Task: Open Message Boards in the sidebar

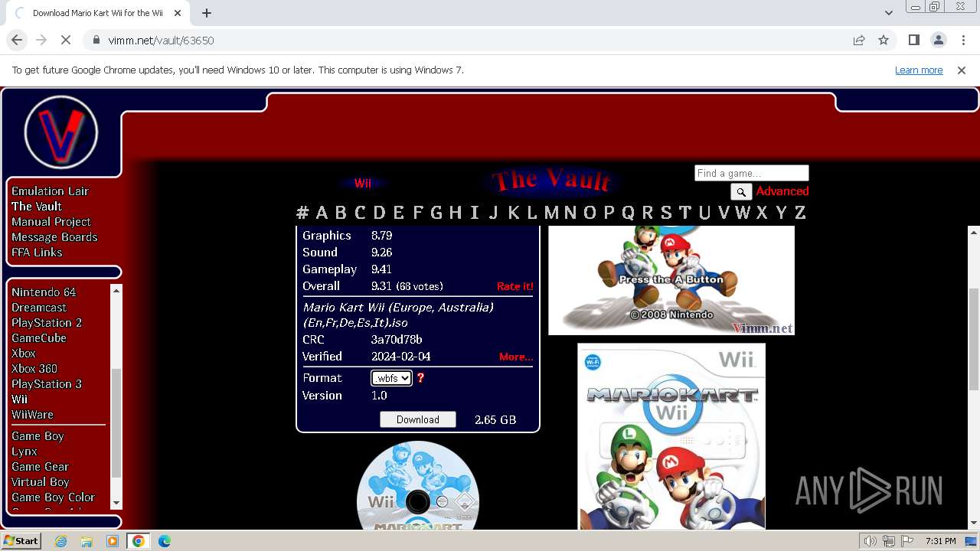Action: [x=54, y=237]
